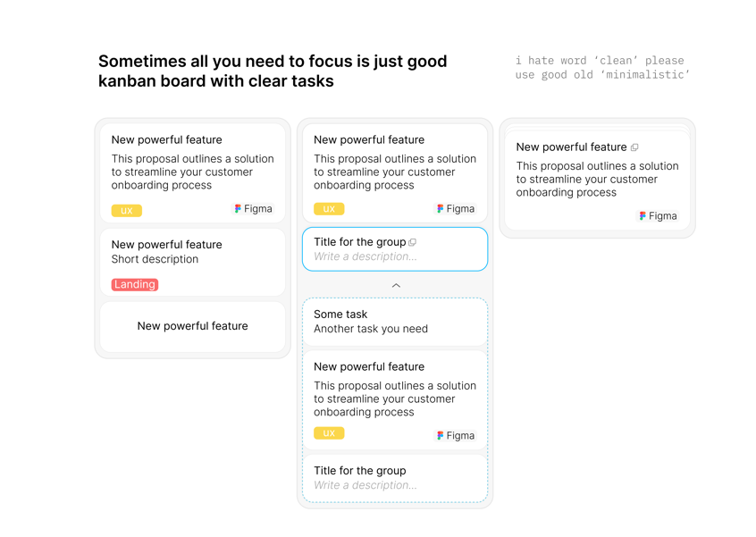Toggle the 'ux' tag on the first card

126,210
